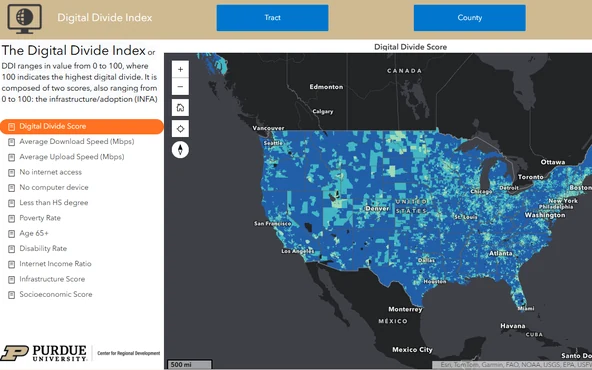Find my location on the map
This screenshot has width=592, height=370.
tap(180, 129)
